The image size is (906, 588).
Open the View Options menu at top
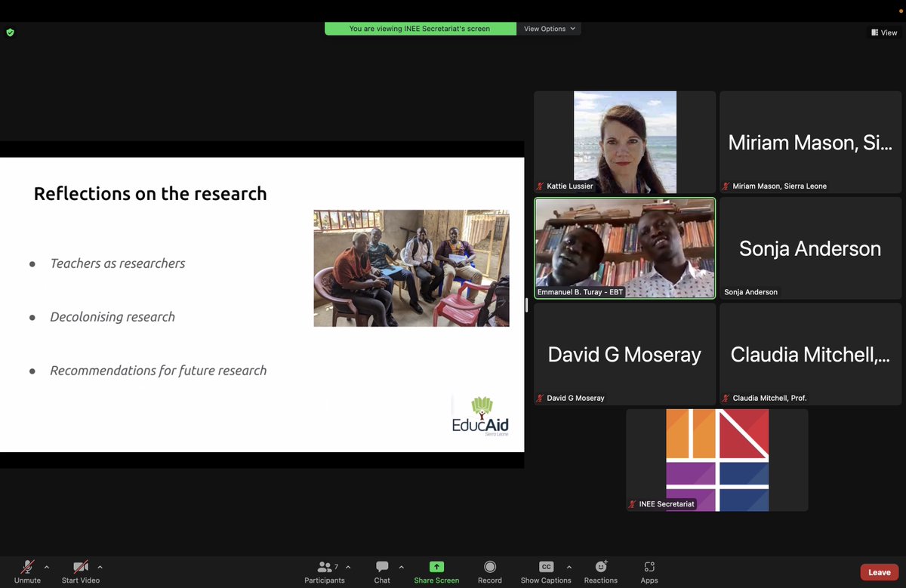click(549, 28)
